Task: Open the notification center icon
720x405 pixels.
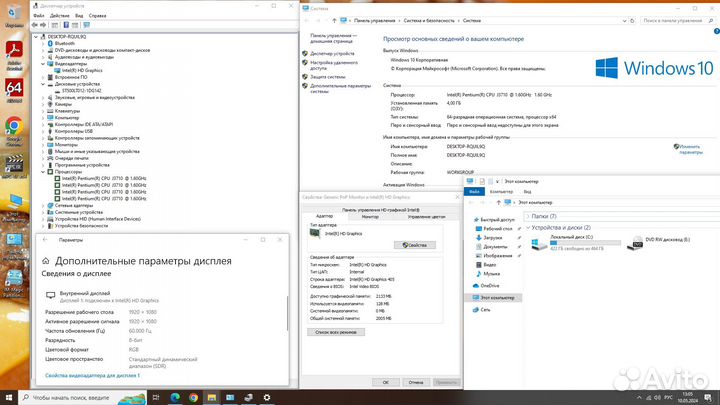Action: (x=708, y=398)
